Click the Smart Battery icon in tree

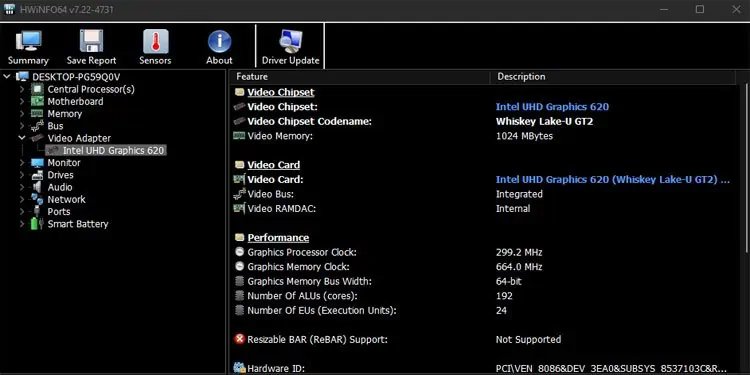(x=37, y=224)
